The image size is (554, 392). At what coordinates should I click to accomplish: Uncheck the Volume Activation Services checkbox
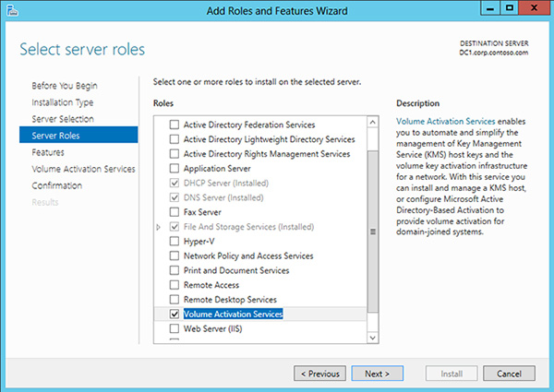[175, 315]
